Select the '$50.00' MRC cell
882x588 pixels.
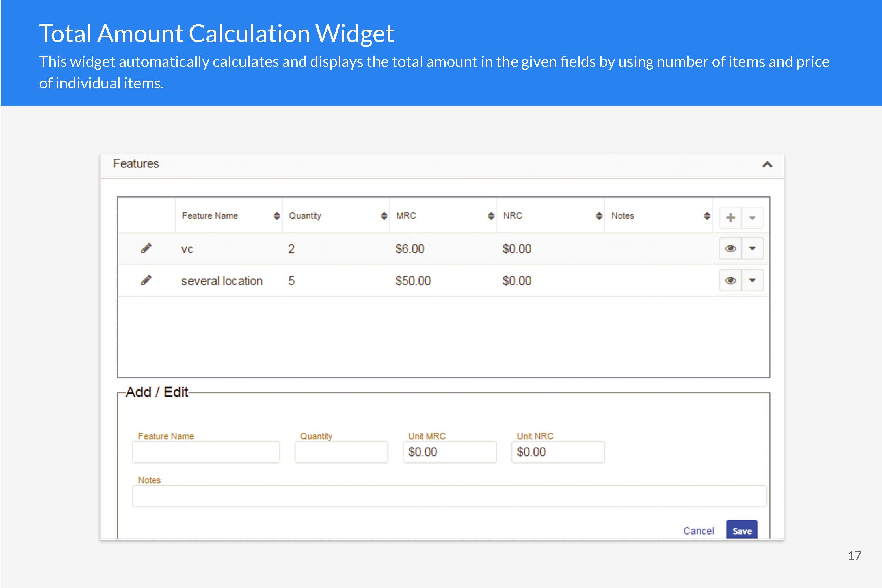click(x=413, y=280)
